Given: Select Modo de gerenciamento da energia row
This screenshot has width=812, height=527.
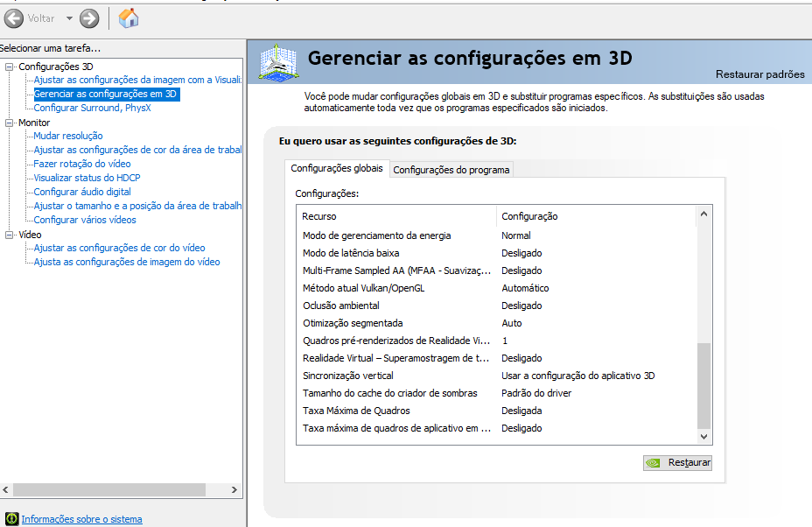Looking at the screenshot, I should [496, 235].
